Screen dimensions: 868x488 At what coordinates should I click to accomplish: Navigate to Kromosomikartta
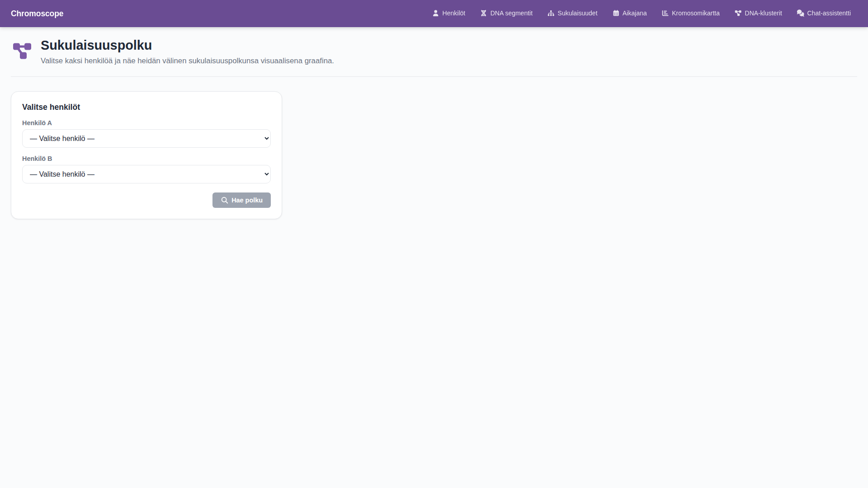coord(695,14)
